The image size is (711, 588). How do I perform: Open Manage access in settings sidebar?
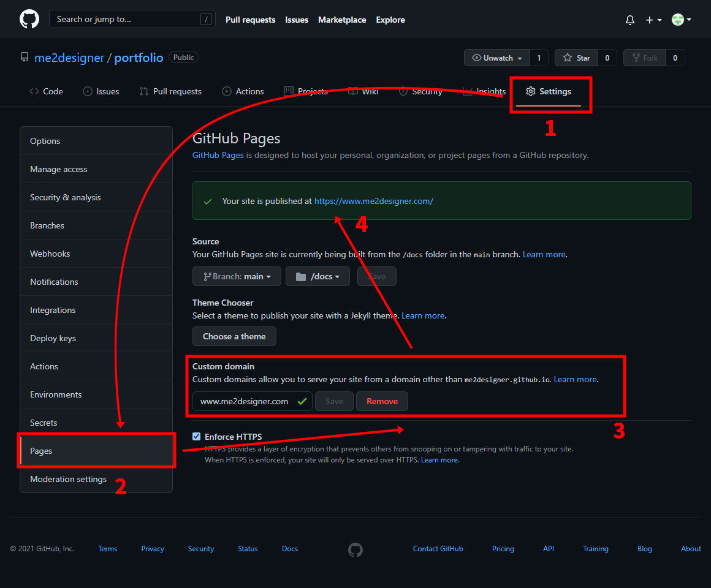click(96, 169)
